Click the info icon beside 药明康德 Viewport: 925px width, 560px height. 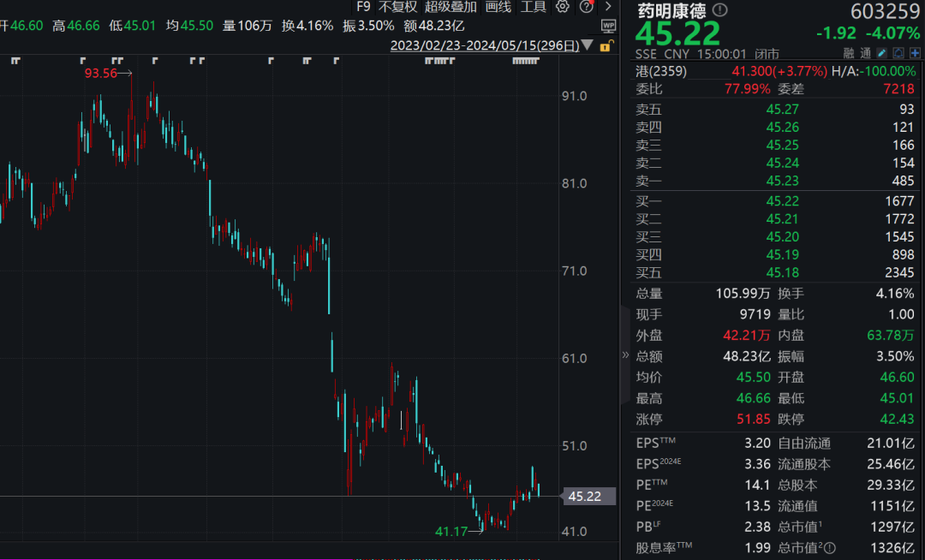point(719,10)
